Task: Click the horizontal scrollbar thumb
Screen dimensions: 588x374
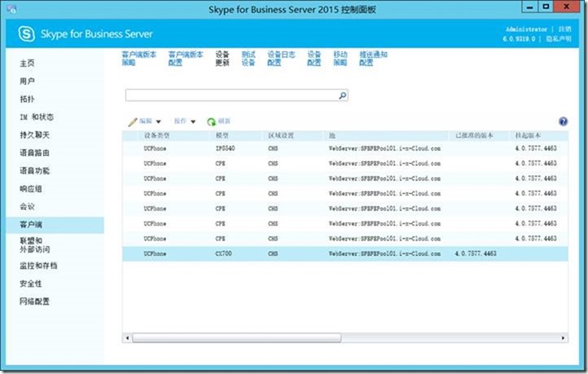Action: tap(237, 338)
